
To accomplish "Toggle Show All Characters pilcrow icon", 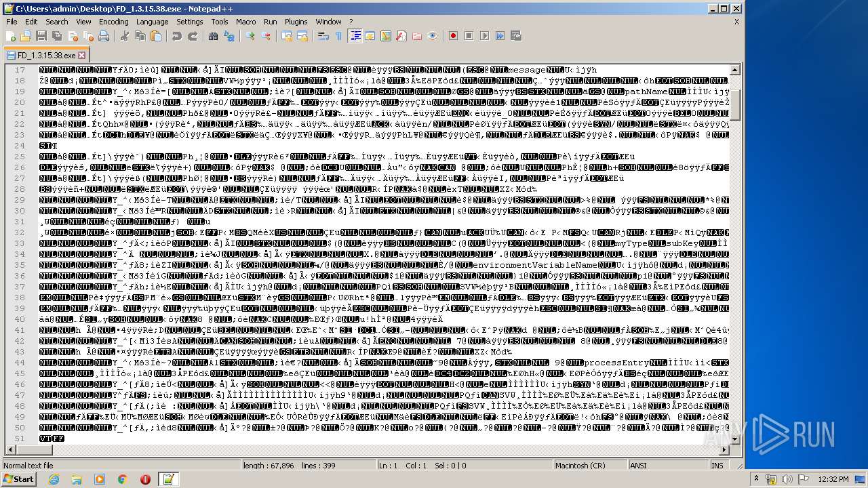I will [x=338, y=36].
